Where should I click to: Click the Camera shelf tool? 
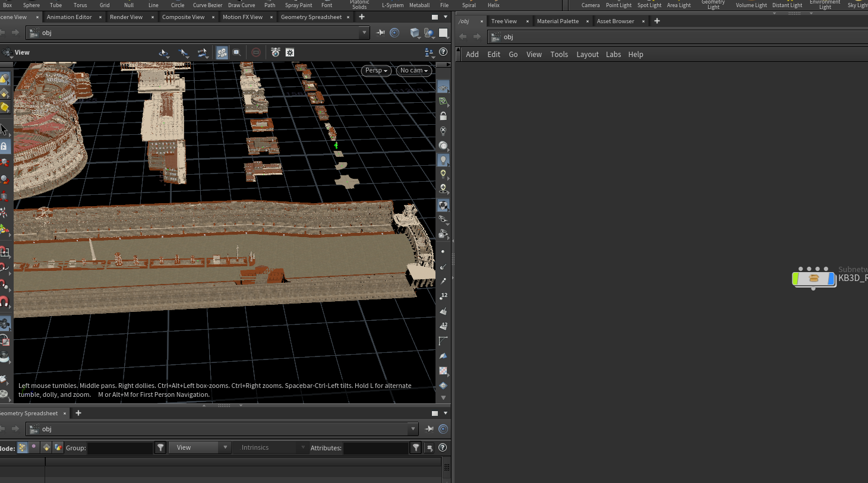click(x=591, y=5)
